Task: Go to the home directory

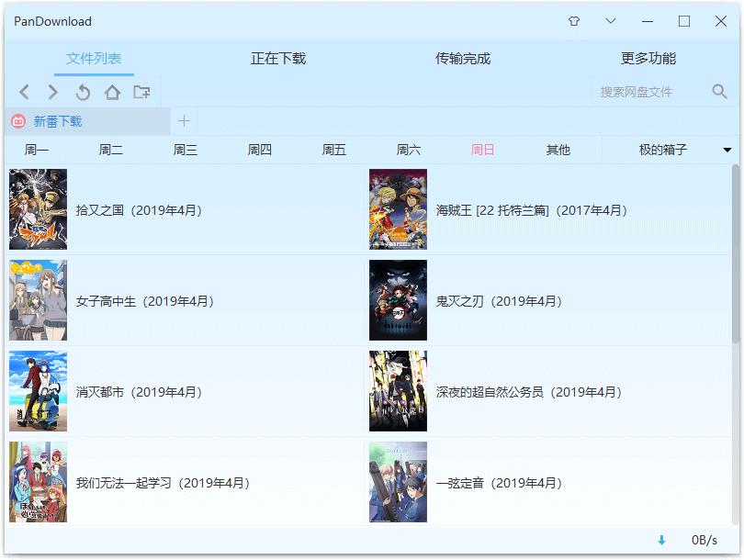Action: tap(111, 92)
